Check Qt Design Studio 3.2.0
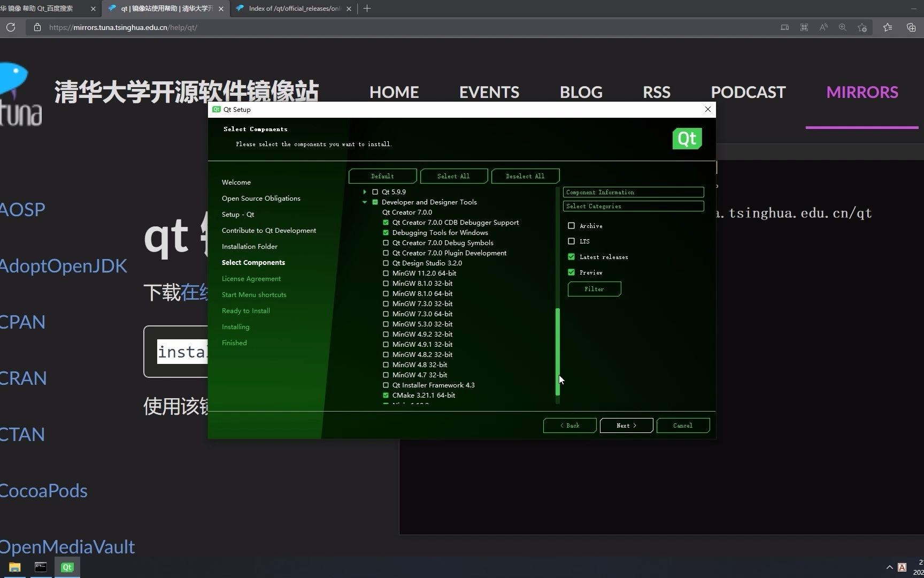 386,263
